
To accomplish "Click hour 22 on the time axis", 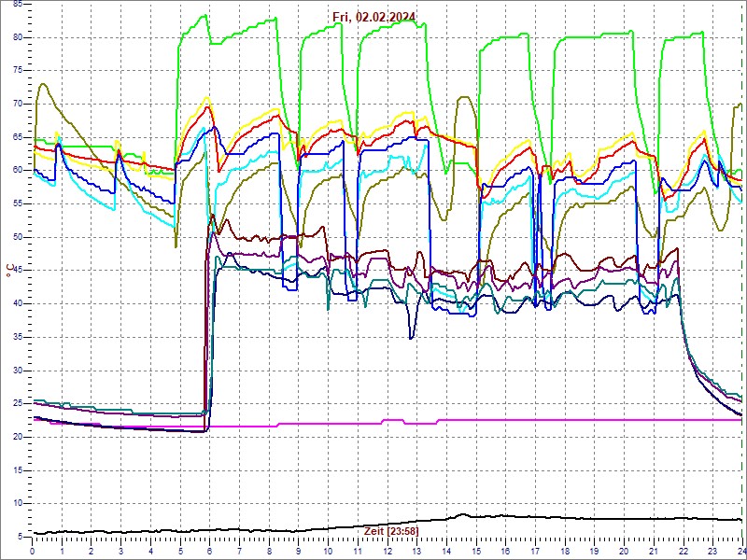I will 684,550.
